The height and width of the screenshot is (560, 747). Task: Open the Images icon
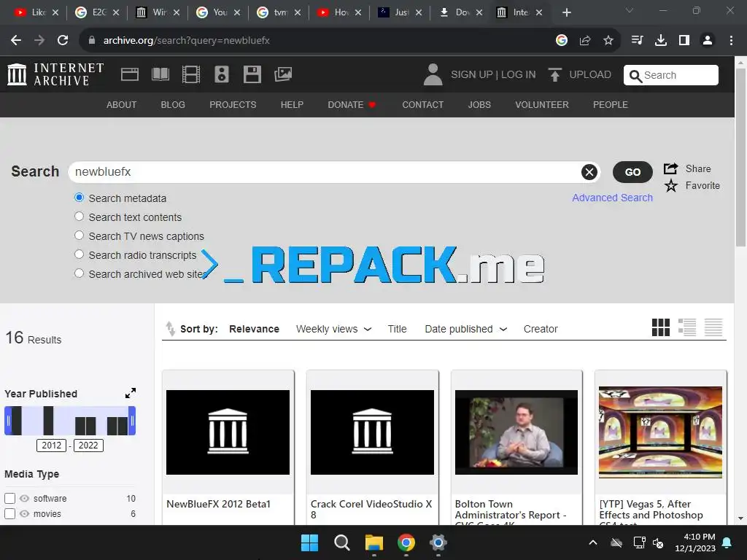pos(283,74)
